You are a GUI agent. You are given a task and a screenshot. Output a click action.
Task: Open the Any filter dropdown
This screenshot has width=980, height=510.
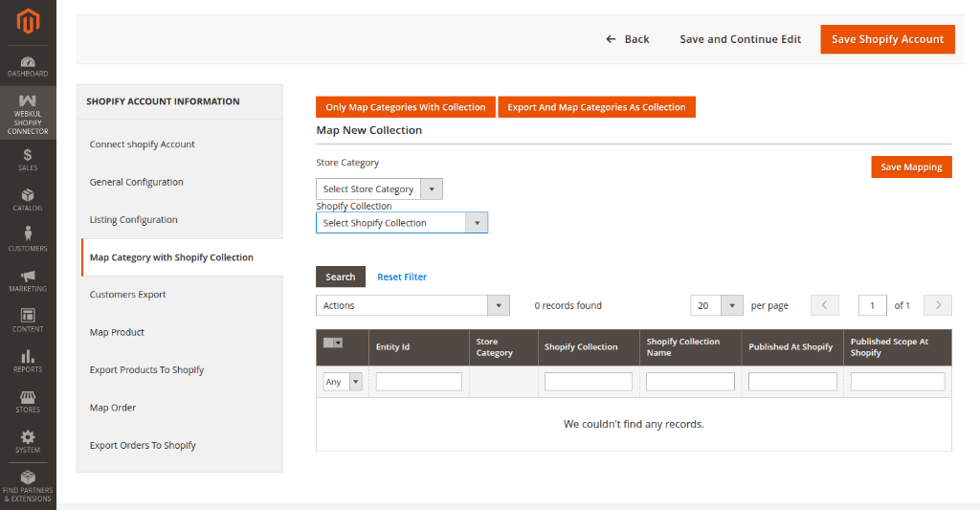(343, 381)
